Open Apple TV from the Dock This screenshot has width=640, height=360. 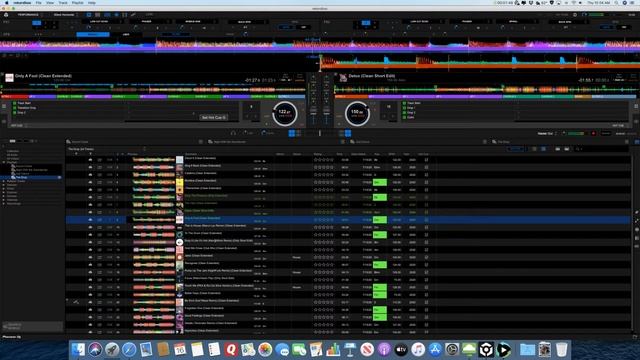pos(401,350)
